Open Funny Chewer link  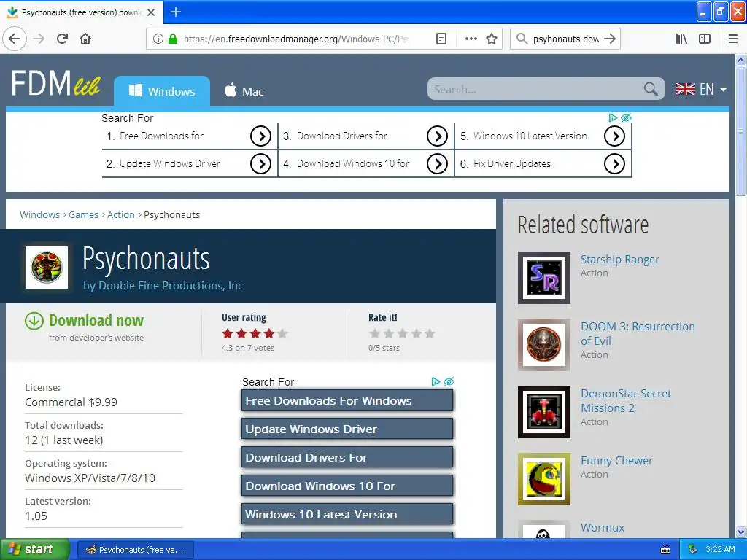[x=616, y=461]
